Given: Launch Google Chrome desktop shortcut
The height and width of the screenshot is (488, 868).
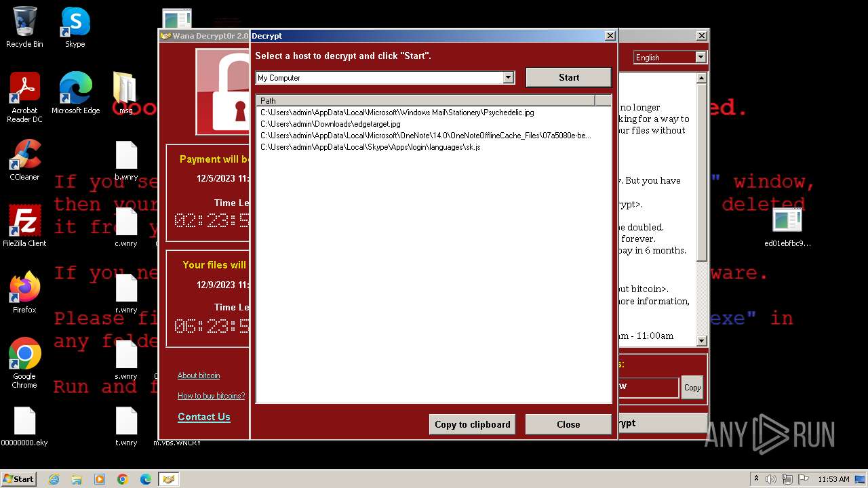Looking at the screenshot, I should (24, 363).
